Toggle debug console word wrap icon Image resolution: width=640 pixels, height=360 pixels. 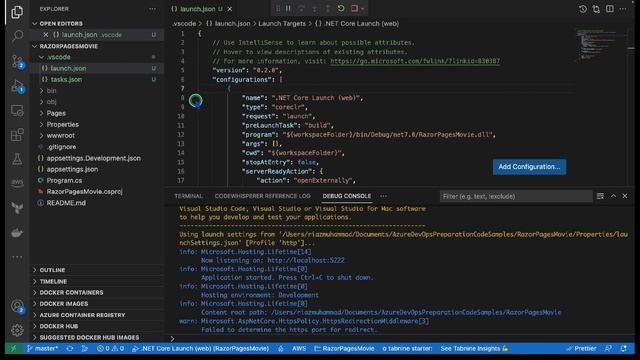[600, 196]
